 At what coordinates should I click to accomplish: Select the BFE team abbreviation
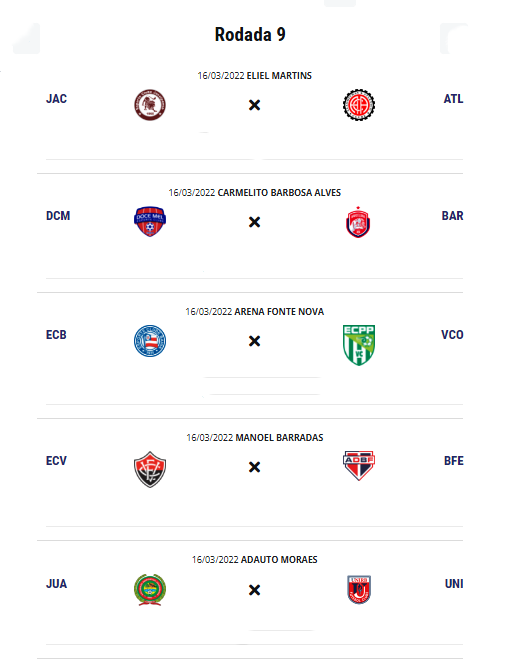(454, 460)
